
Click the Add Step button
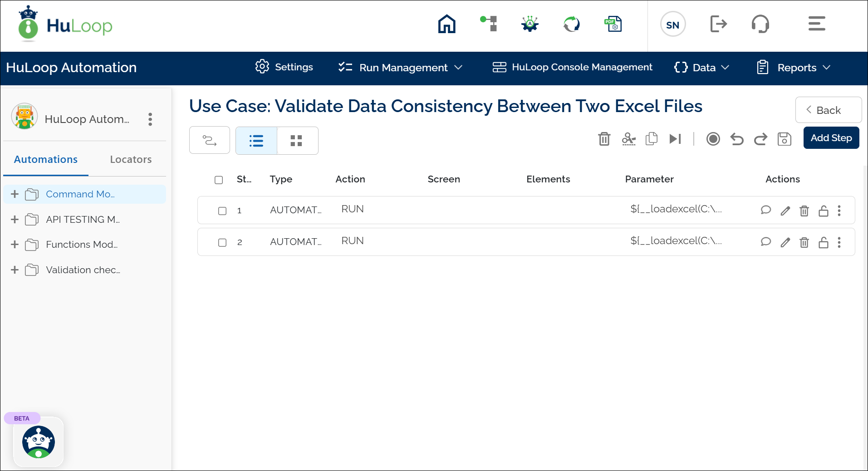[831, 138]
